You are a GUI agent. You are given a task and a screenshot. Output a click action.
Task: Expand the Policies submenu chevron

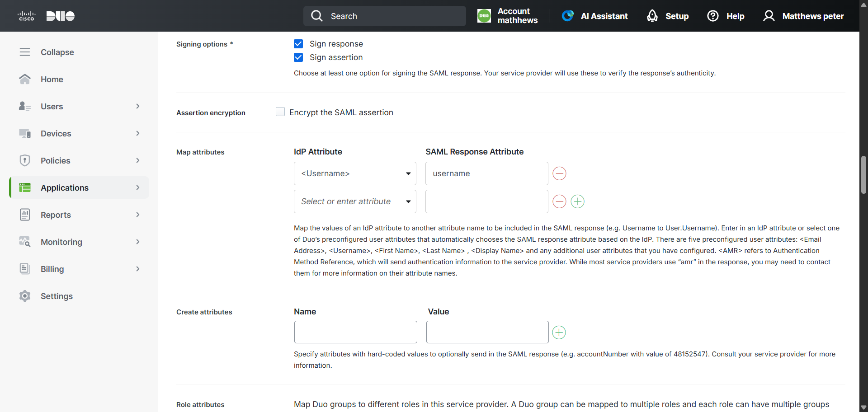tap(138, 160)
